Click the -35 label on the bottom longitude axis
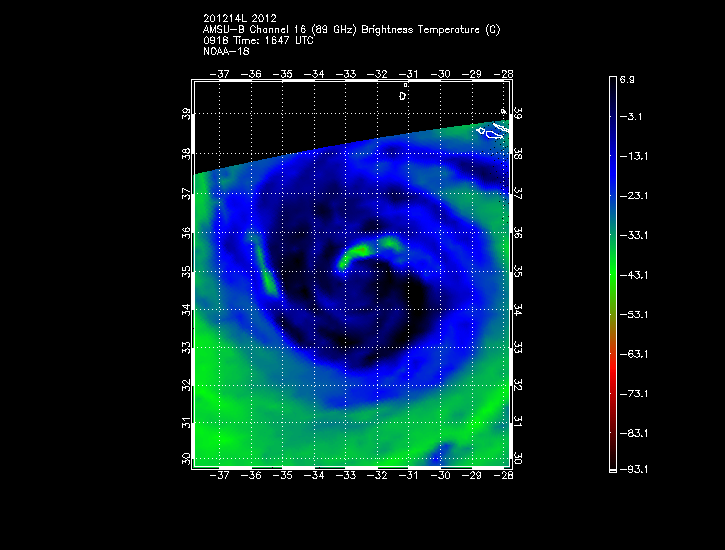The height and width of the screenshot is (550, 725). coord(283,475)
